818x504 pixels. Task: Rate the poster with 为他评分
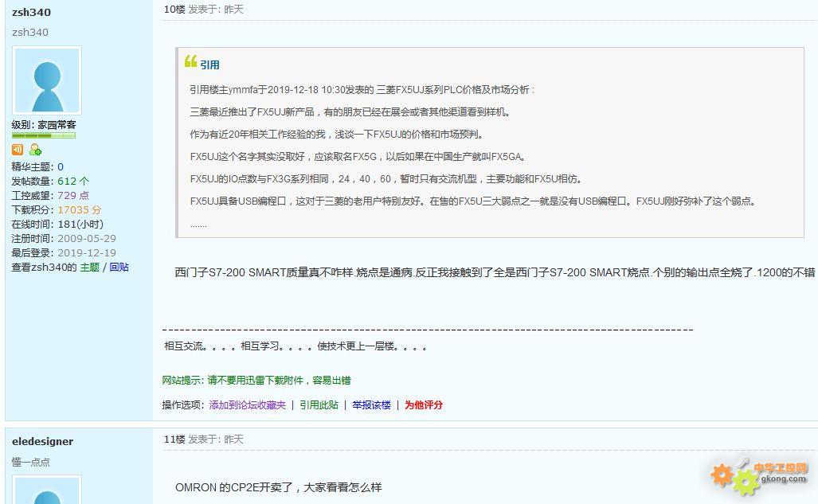[424, 404]
